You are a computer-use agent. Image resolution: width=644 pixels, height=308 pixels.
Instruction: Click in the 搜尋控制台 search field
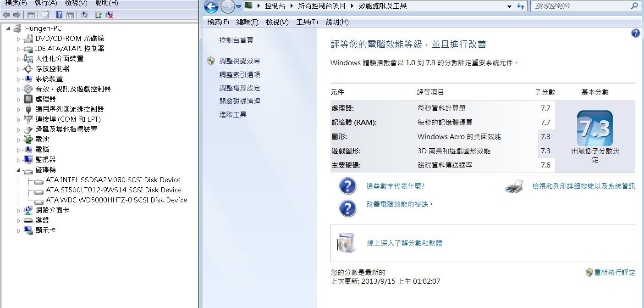(580, 6)
